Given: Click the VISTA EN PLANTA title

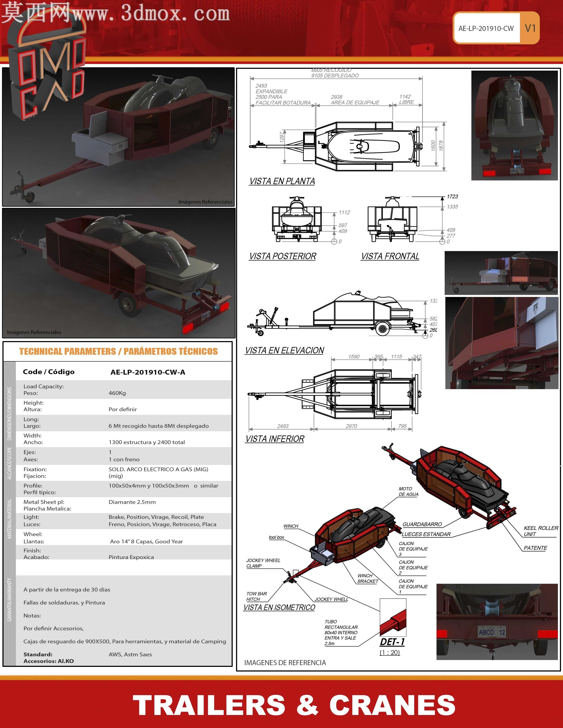Looking at the screenshot, I should (x=282, y=181).
